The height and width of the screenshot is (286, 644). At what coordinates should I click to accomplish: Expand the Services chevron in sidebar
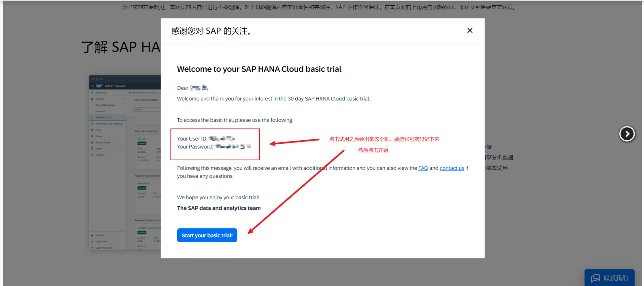coord(123,99)
